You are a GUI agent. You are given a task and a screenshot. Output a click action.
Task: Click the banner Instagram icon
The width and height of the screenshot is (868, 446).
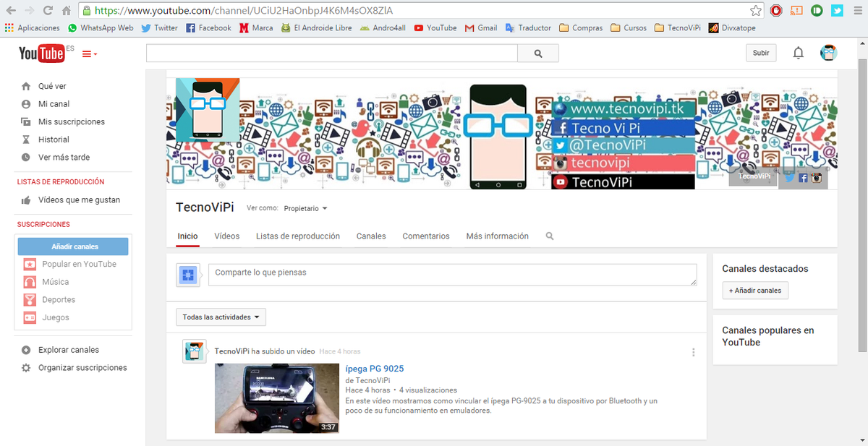coord(816,178)
